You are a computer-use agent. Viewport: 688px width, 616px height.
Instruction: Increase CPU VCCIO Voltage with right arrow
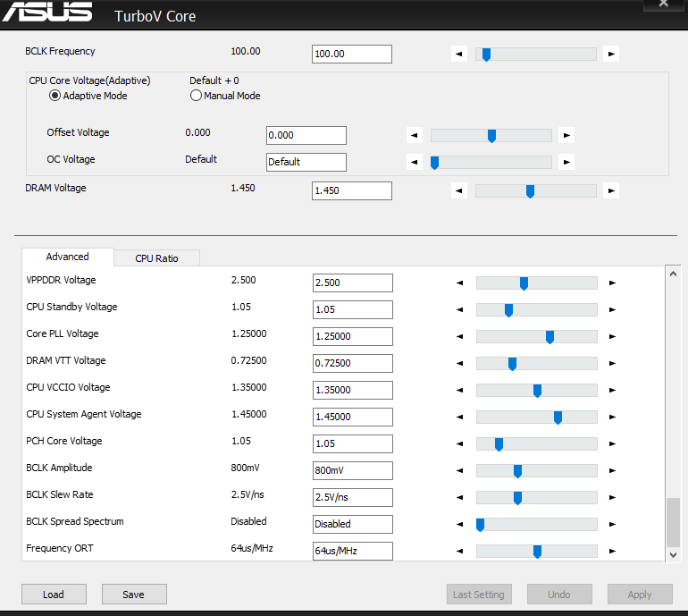(x=613, y=390)
